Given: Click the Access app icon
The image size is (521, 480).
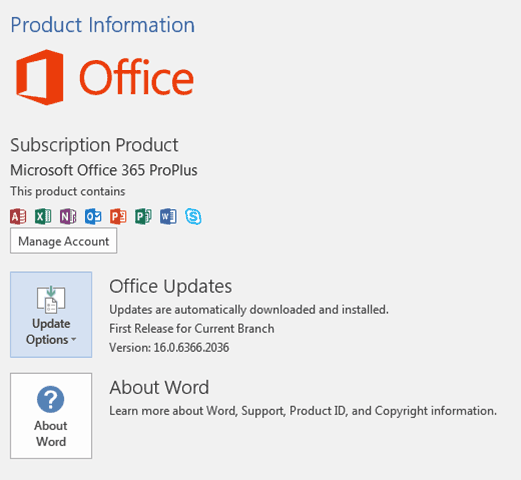Looking at the screenshot, I should click(18, 217).
